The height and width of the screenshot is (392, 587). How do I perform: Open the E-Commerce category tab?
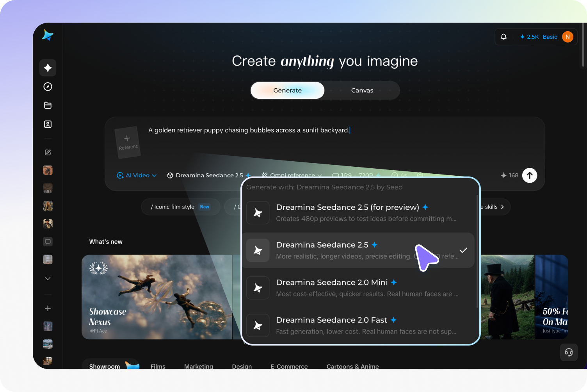[x=289, y=366]
